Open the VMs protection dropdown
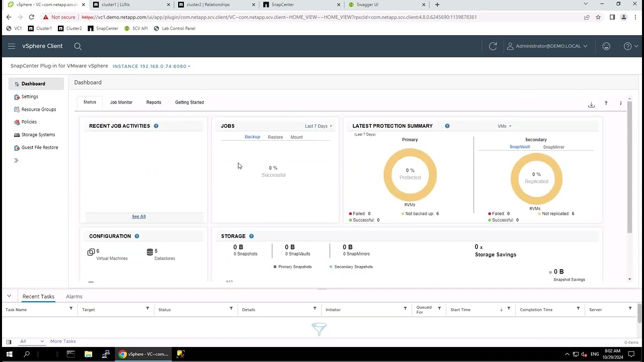This screenshot has width=644, height=362. [504, 126]
